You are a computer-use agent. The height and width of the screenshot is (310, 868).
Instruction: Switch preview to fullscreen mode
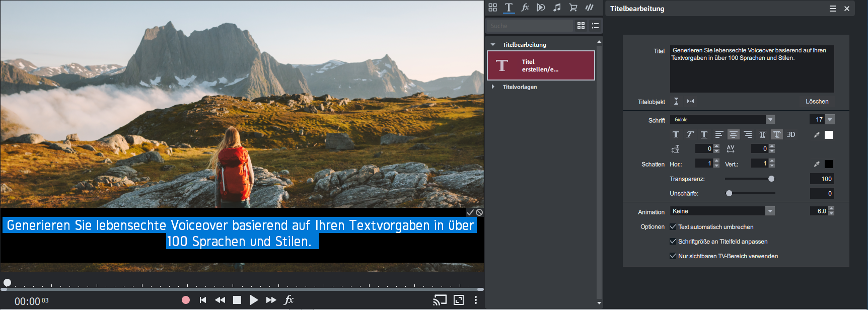tap(459, 300)
